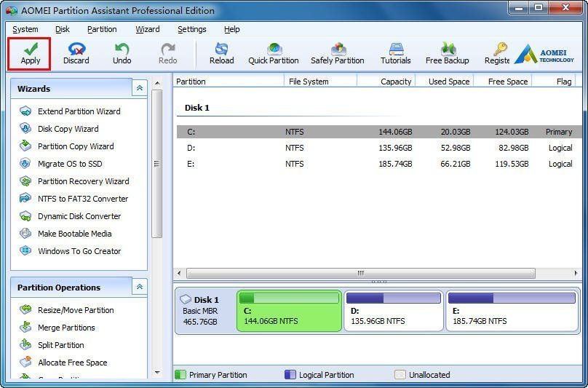Select the D: partition row in list

pos(378,148)
